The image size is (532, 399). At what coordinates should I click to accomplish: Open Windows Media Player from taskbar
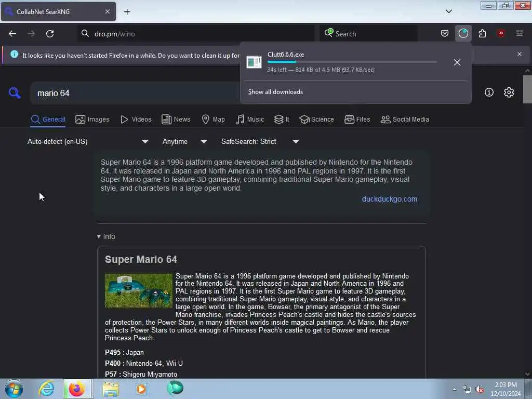pyautogui.click(x=142, y=389)
